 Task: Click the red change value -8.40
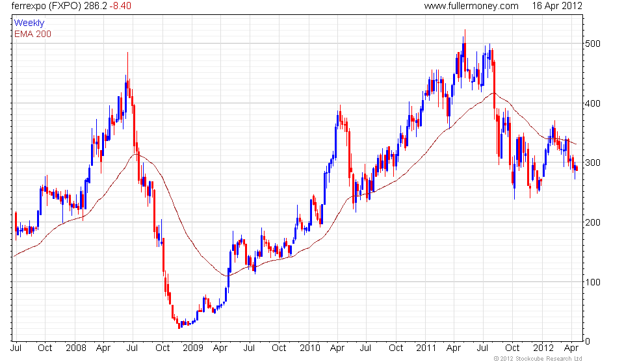[121, 6]
